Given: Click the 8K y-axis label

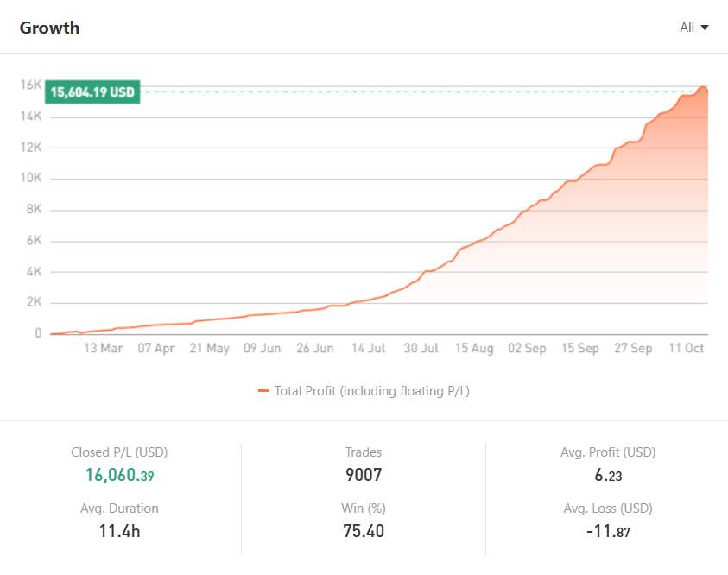Looking at the screenshot, I should [33, 210].
